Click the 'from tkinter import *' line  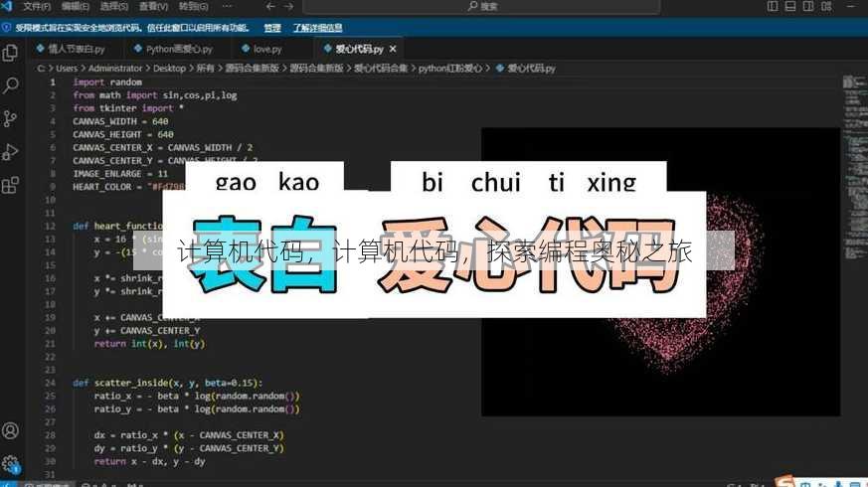click(x=128, y=108)
